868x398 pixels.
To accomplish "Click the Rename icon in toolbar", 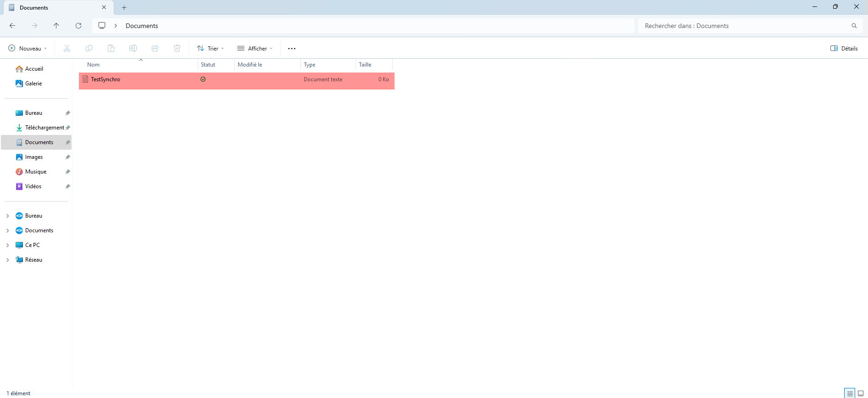I will click(133, 48).
